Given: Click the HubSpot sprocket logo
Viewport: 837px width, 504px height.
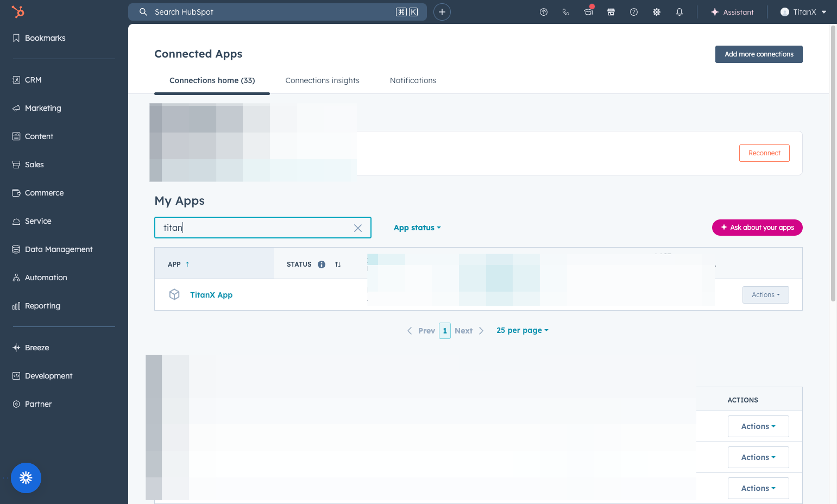Looking at the screenshot, I should 18,12.
